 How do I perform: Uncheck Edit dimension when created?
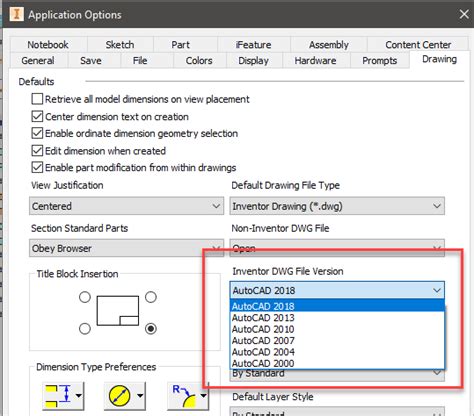coord(37,151)
